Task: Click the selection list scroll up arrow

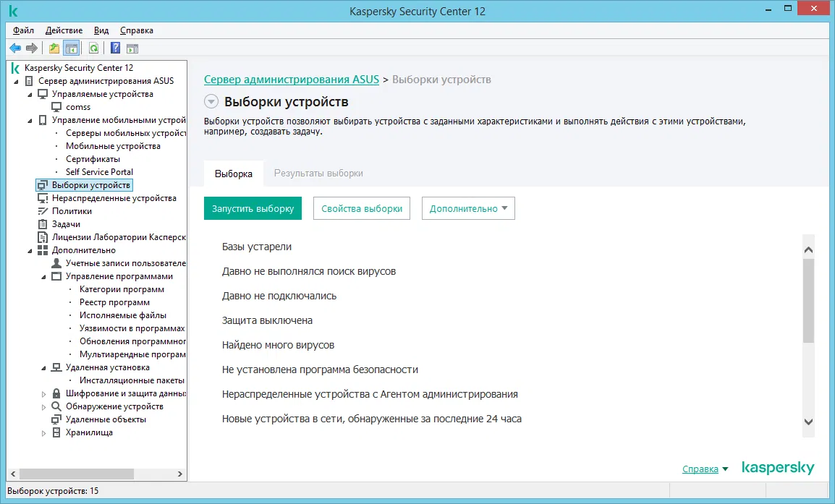Action: (808, 249)
